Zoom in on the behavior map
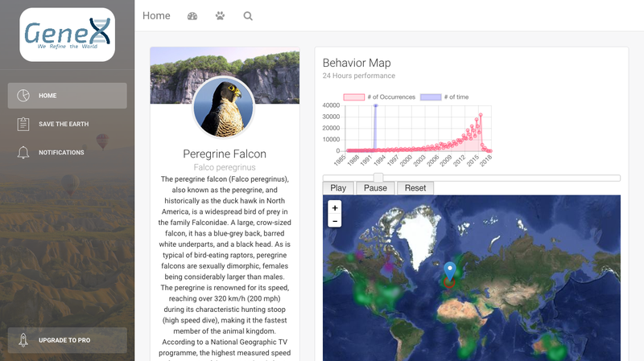This screenshot has height=361, width=644. coord(335,207)
